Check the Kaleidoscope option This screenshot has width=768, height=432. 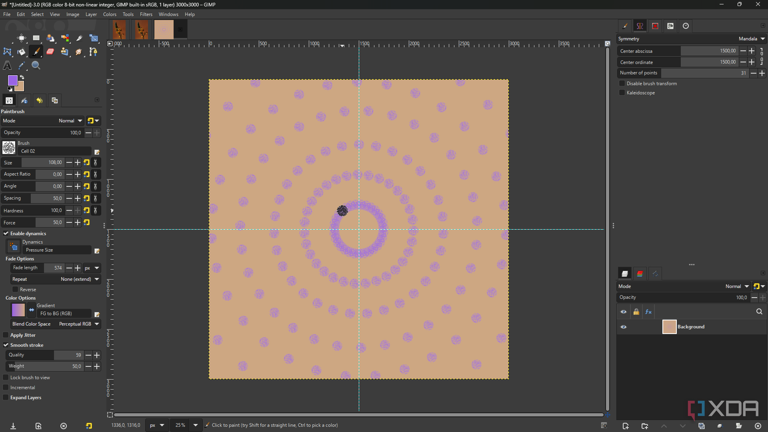point(622,92)
